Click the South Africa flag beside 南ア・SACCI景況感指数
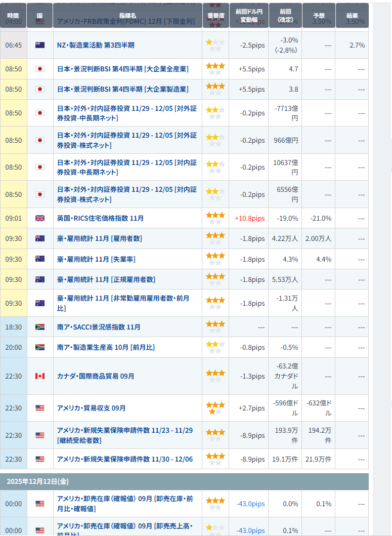The image size is (392, 536). [x=40, y=327]
